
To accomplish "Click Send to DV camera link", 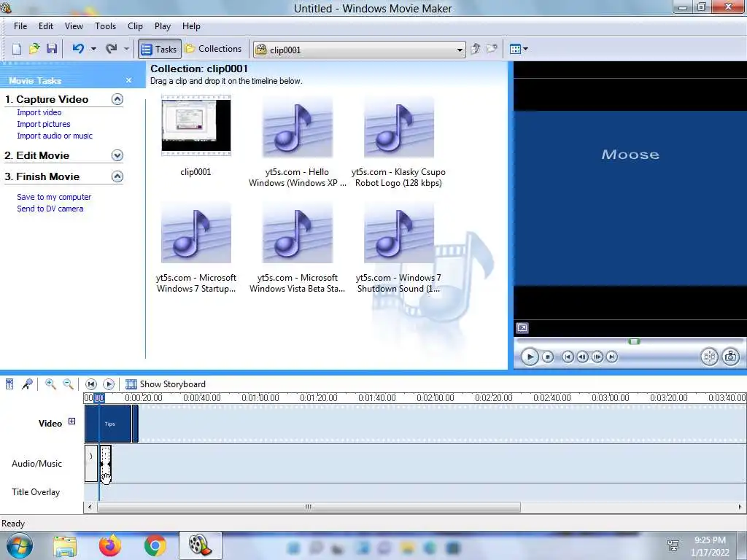I will tap(50, 209).
